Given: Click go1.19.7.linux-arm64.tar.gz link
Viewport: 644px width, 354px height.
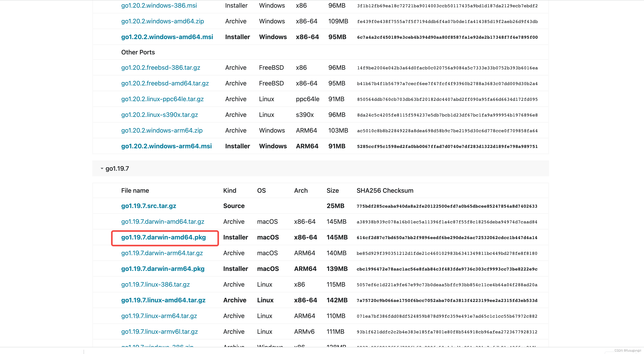Looking at the screenshot, I should pos(159,316).
